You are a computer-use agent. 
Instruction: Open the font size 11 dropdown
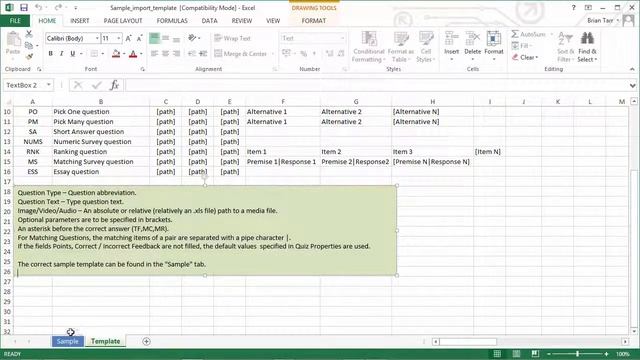(x=119, y=38)
